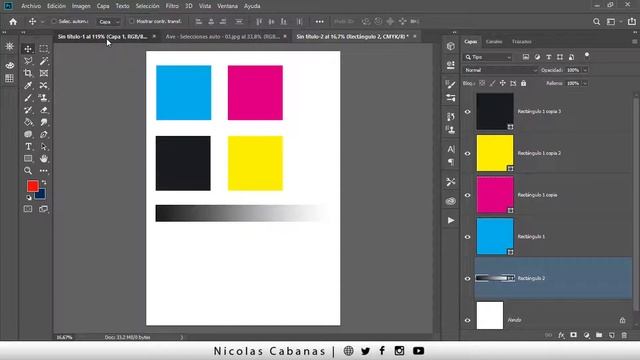The image size is (640, 360).
Task: Open the Archivo menu
Action: [x=31, y=6]
